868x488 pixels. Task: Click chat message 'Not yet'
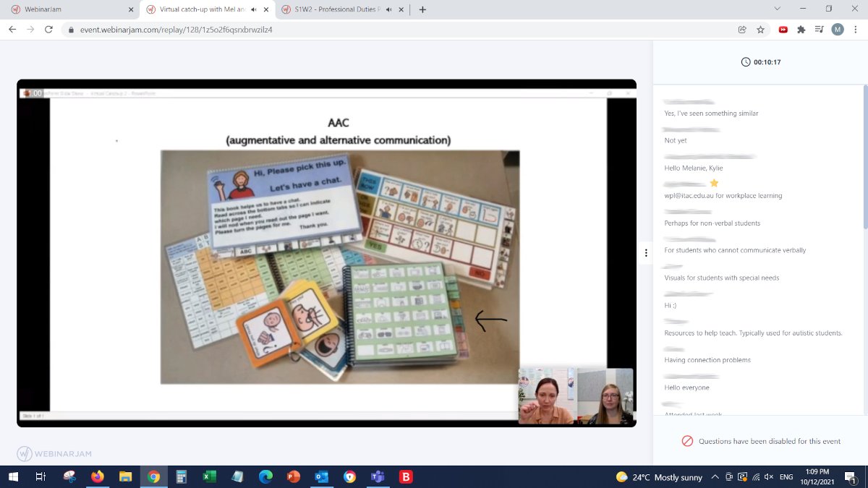coord(676,141)
